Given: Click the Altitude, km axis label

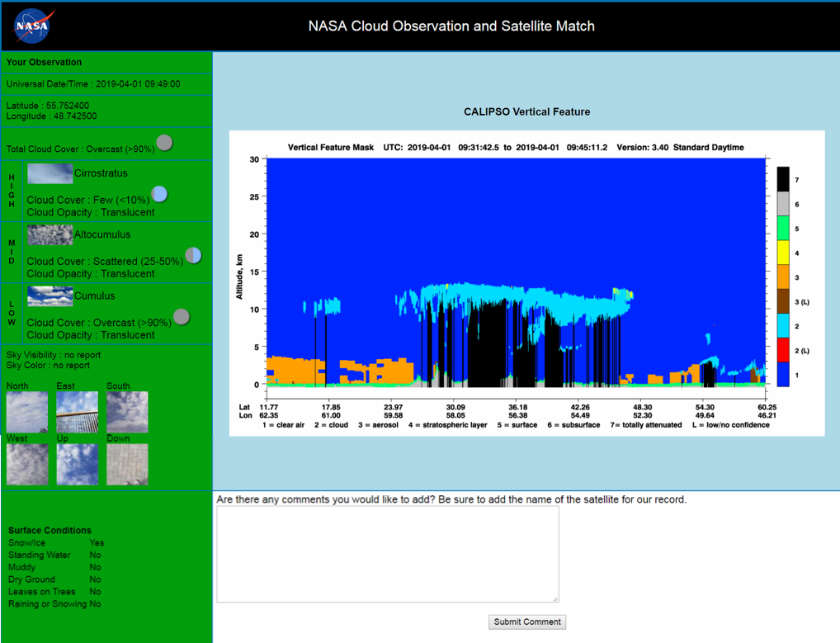Looking at the screenshot, I should click(x=239, y=277).
